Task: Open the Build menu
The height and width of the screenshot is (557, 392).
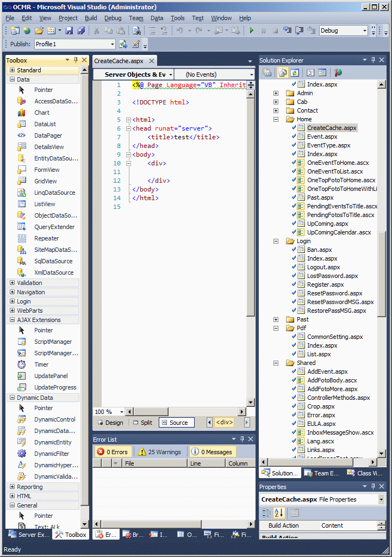Action: pos(91,18)
